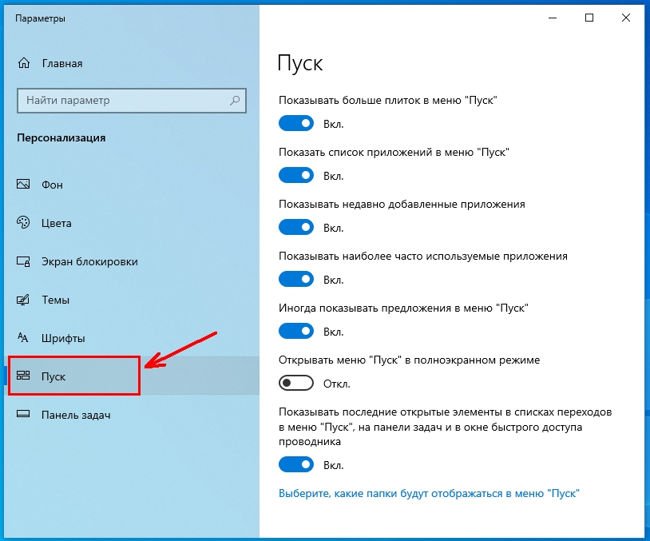This screenshot has width=650, height=541.
Task: Click the Панель задач bar icon
Action: point(23,414)
